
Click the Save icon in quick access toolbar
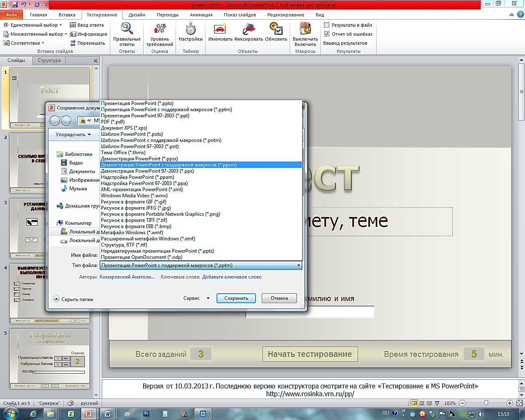(x=15, y=5)
